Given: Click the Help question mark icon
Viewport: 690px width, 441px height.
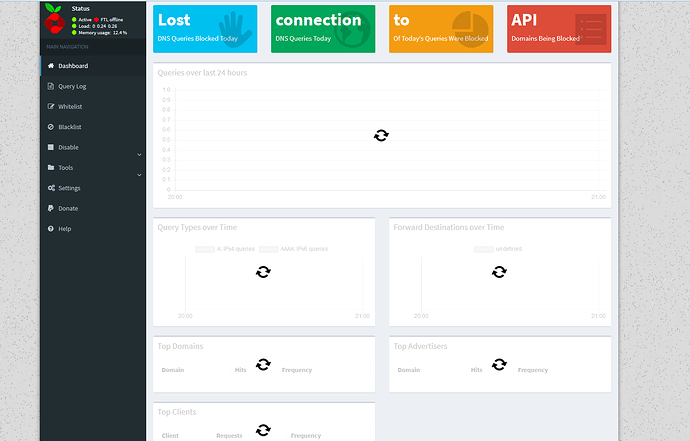Looking at the screenshot, I should tap(50, 229).
